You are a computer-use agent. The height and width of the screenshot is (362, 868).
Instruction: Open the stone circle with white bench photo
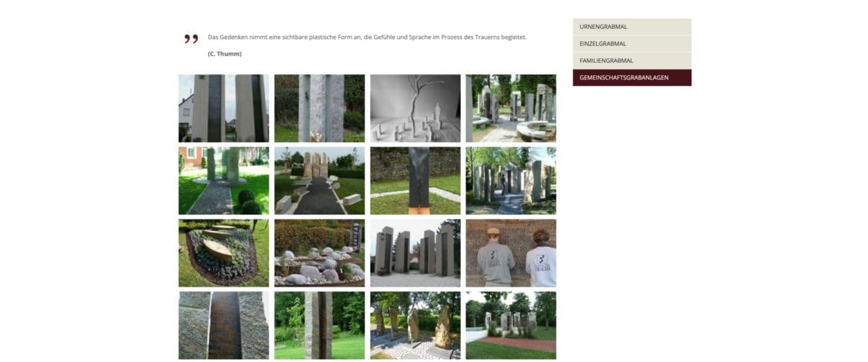click(511, 109)
